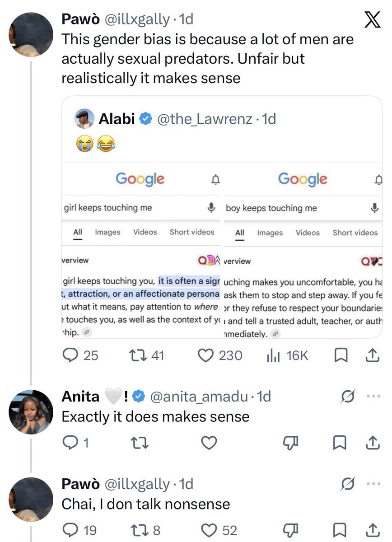Like Anita's reply
The height and width of the screenshot is (542, 392).
208,443
